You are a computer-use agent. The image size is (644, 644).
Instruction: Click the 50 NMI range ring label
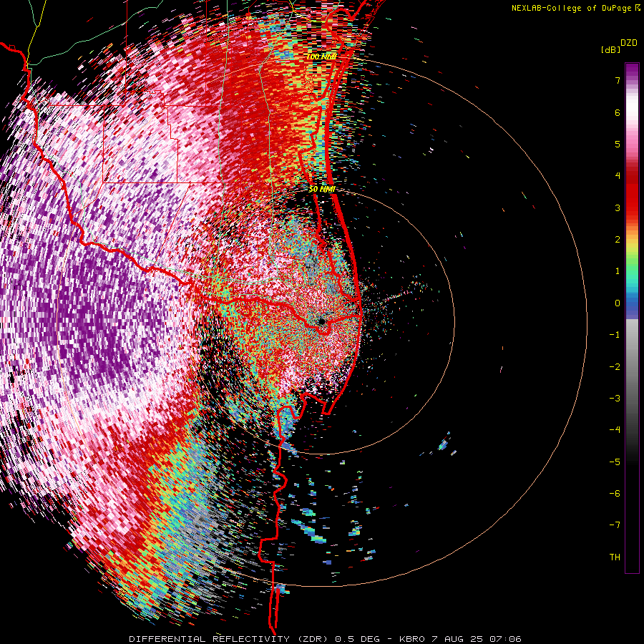pyautogui.click(x=321, y=189)
